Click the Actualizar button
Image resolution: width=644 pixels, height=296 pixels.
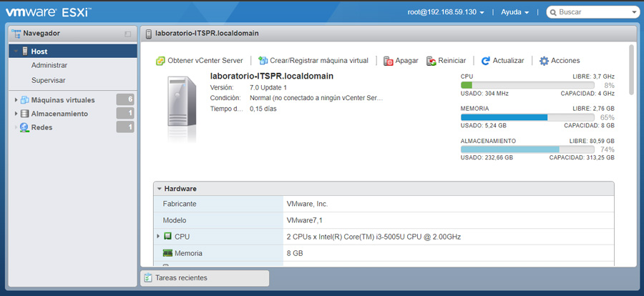pos(503,61)
